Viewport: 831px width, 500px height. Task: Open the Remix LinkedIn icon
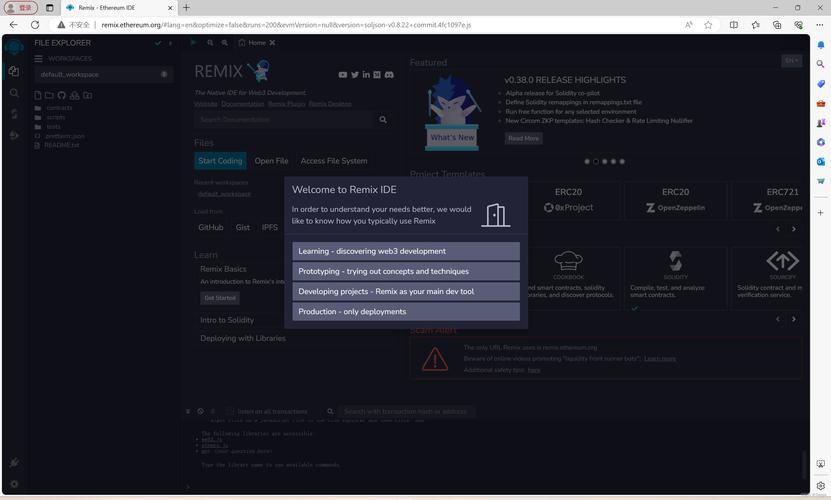click(x=366, y=75)
